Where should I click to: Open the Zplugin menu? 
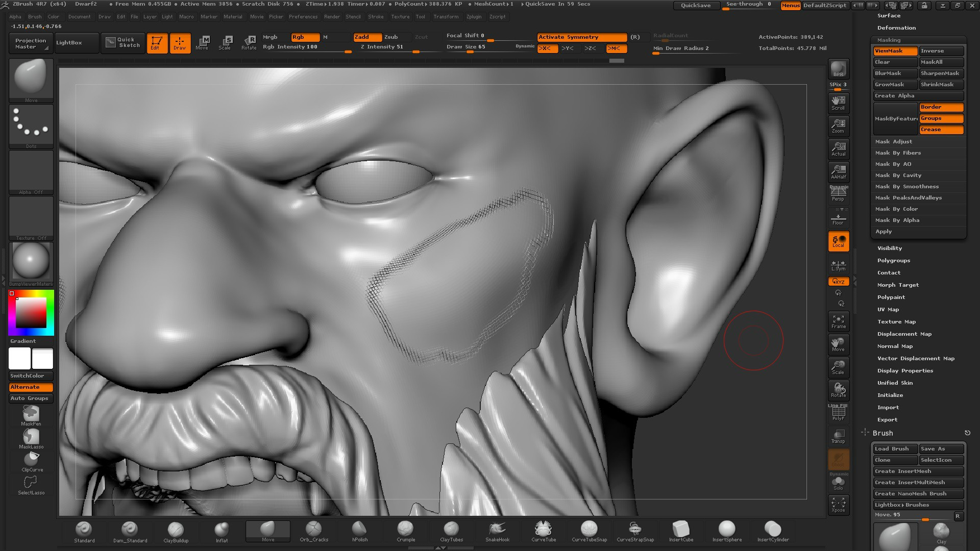click(474, 17)
